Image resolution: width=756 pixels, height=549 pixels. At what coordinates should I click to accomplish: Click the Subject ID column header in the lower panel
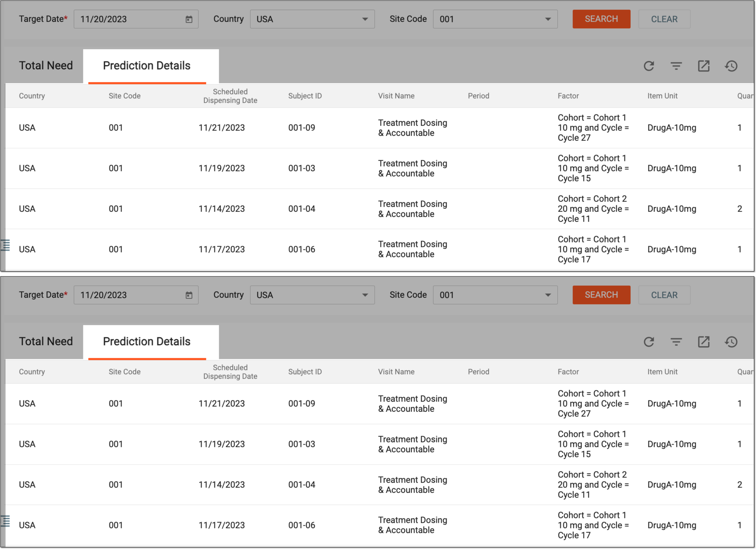tap(305, 372)
